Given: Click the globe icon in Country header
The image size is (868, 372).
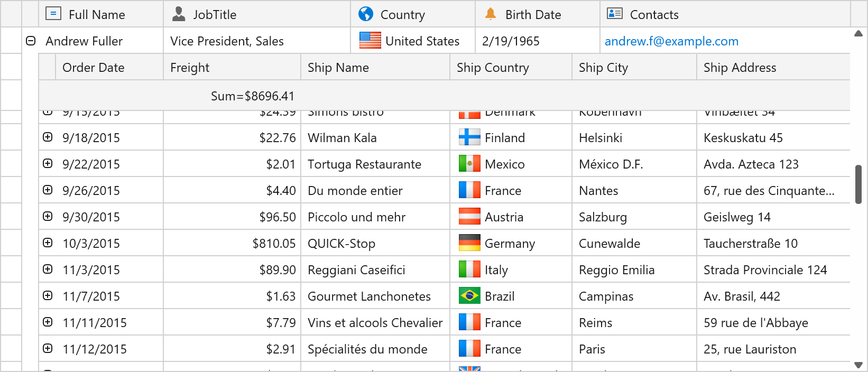Looking at the screenshot, I should 366,14.
